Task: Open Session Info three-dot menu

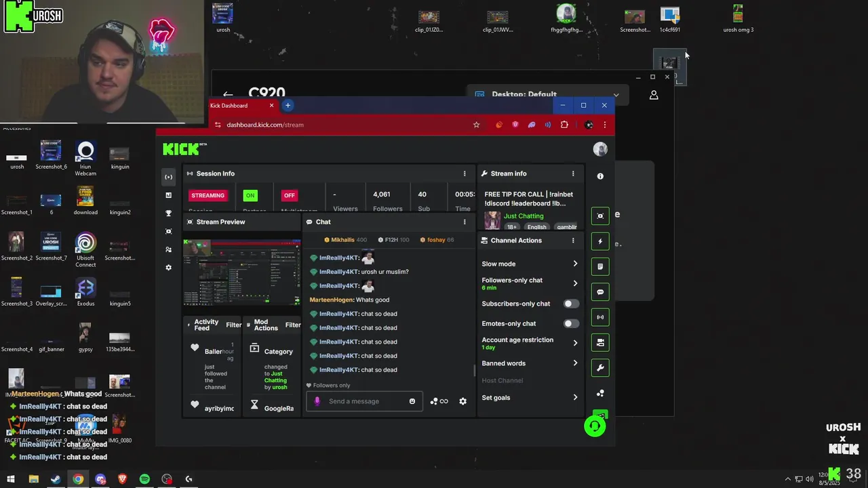Action: tap(465, 174)
